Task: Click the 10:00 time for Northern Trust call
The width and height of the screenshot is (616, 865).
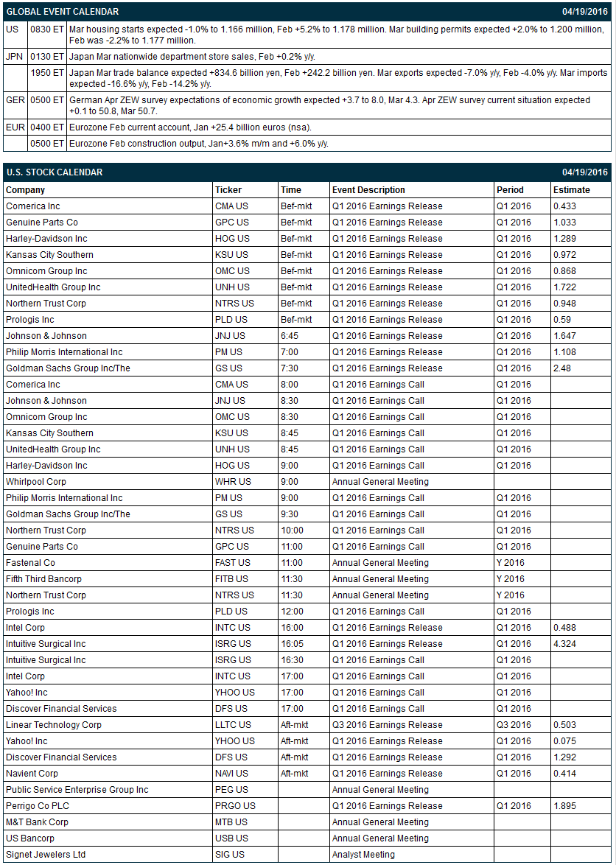Action: click(292, 530)
